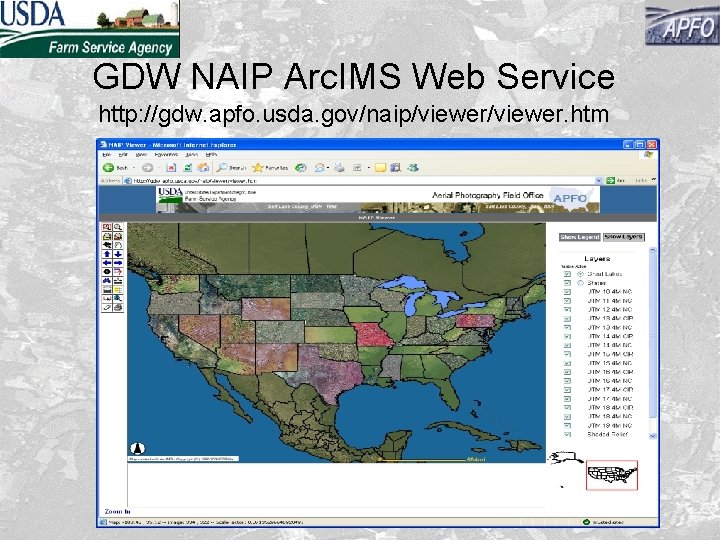
Task: Click the layers list scroll down arrow
Action: 653,435
